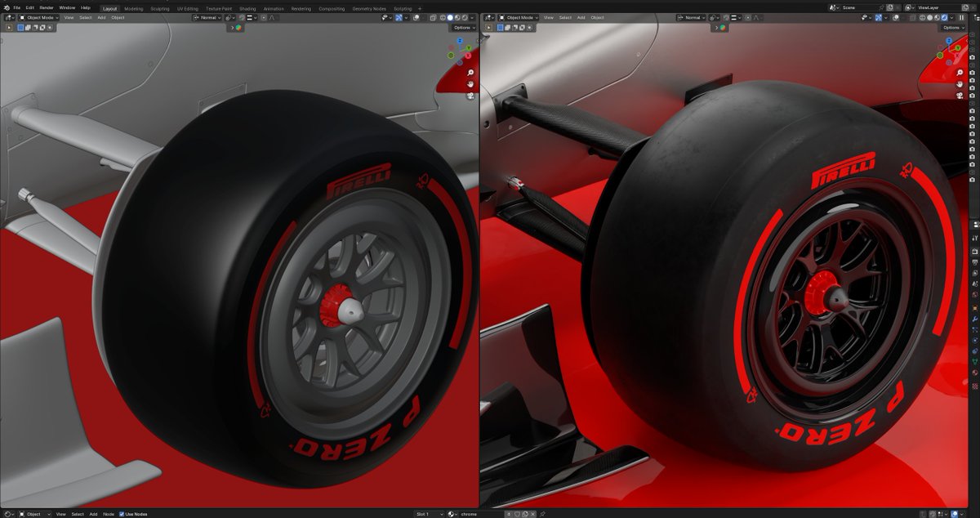This screenshot has height=518, width=980.
Task: Set rendered shading in the left viewport
Action: (x=465, y=17)
